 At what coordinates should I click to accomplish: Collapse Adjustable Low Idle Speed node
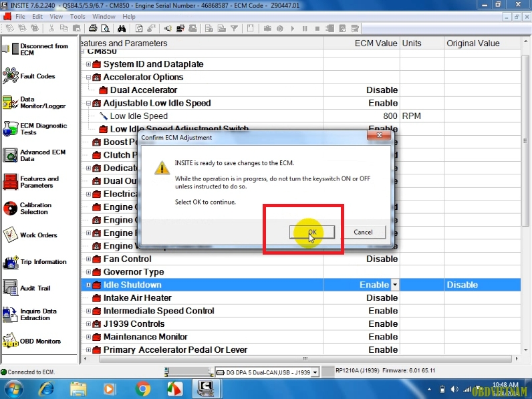tap(88, 103)
